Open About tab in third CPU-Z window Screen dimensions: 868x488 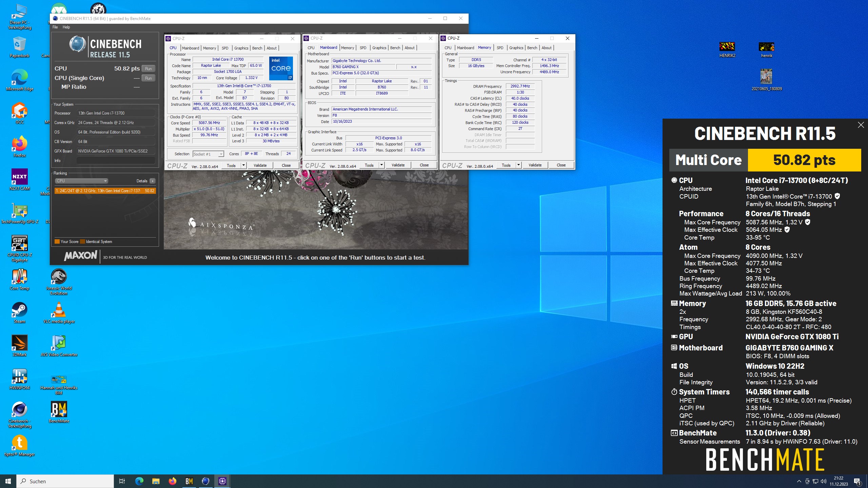pos(547,48)
